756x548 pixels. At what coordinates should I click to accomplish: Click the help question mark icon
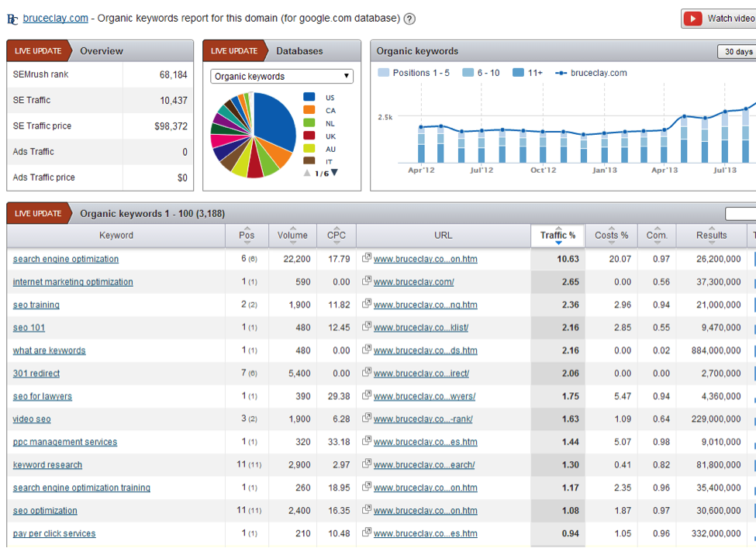click(409, 19)
